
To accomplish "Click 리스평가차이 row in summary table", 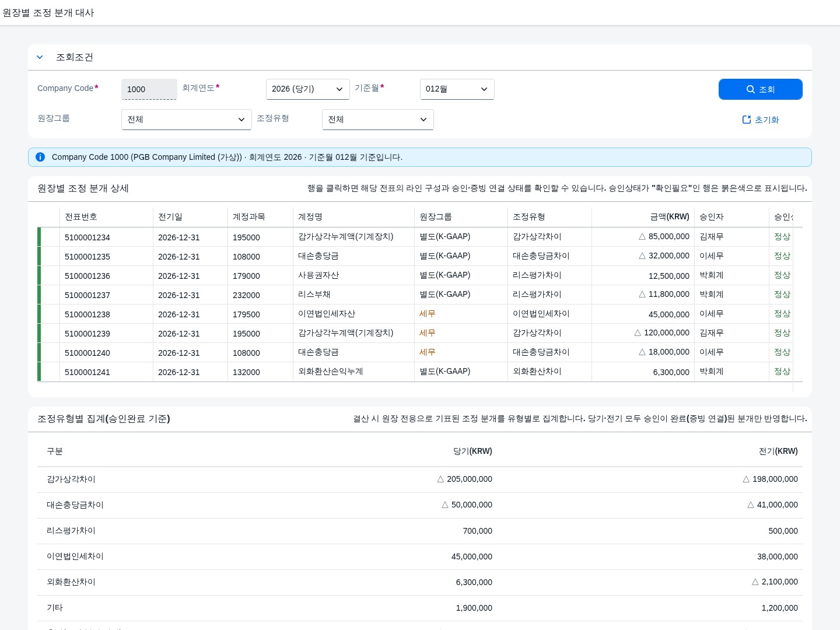I will point(420,531).
